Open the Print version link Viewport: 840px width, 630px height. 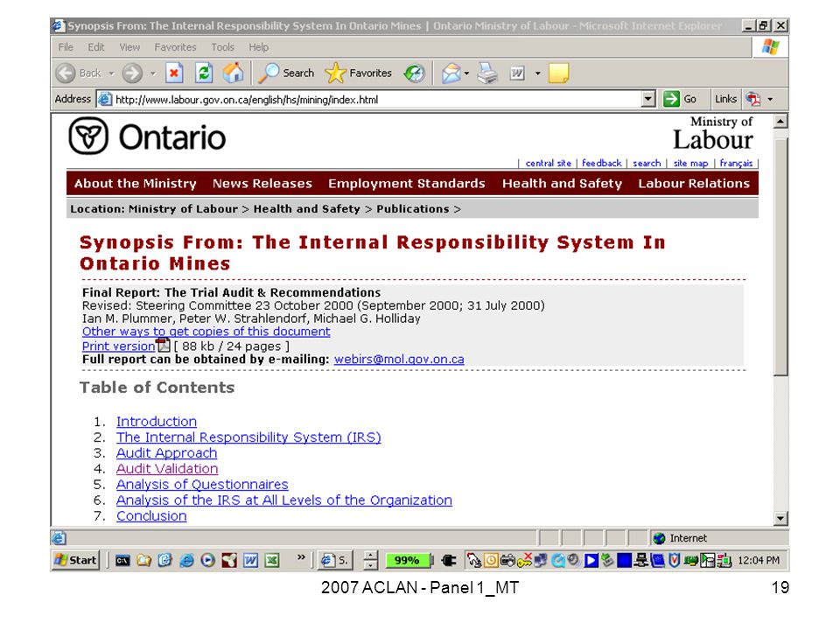click(x=118, y=346)
